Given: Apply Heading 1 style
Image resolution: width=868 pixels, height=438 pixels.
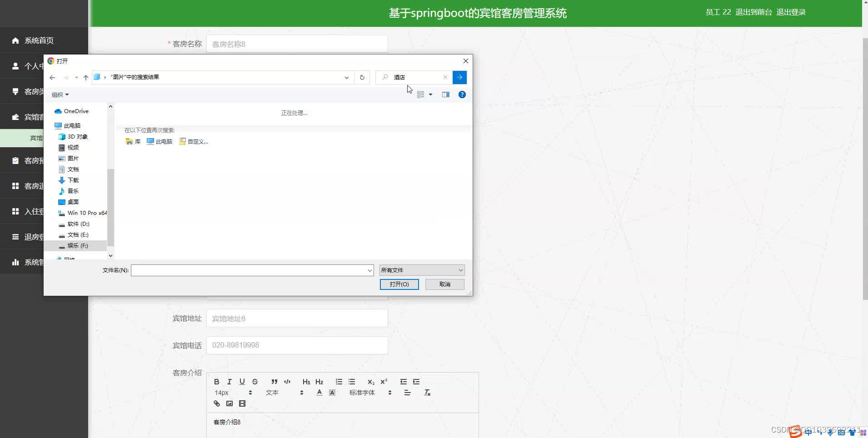Looking at the screenshot, I should coord(306,382).
